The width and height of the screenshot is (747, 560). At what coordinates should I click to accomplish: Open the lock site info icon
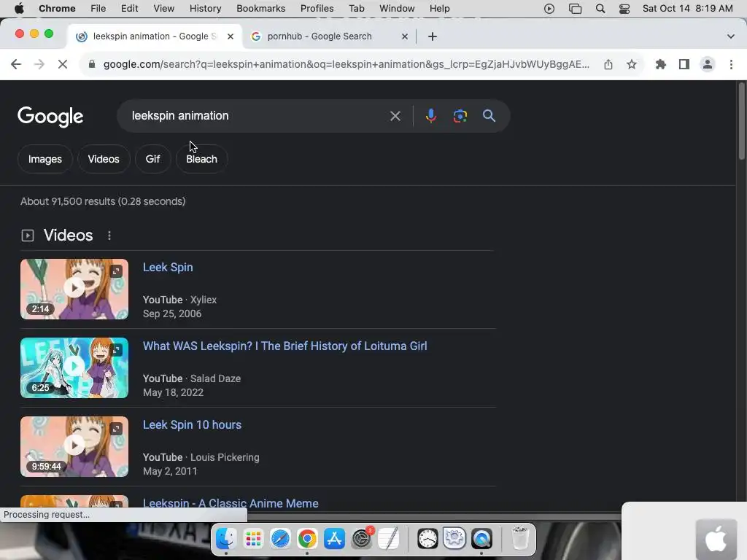92,64
